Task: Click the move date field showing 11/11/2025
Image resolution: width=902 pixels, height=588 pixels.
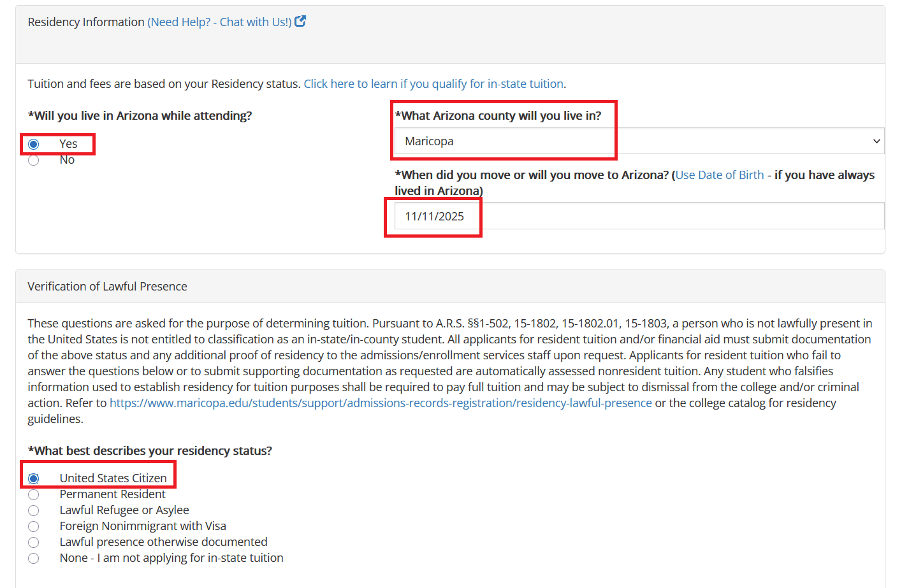Action: click(x=639, y=217)
